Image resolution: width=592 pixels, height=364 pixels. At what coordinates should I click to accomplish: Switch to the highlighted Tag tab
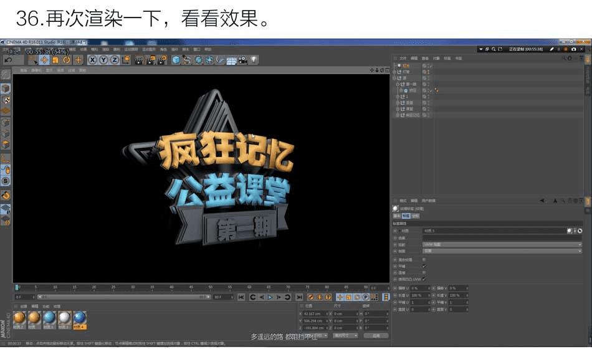(x=406, y=216)
